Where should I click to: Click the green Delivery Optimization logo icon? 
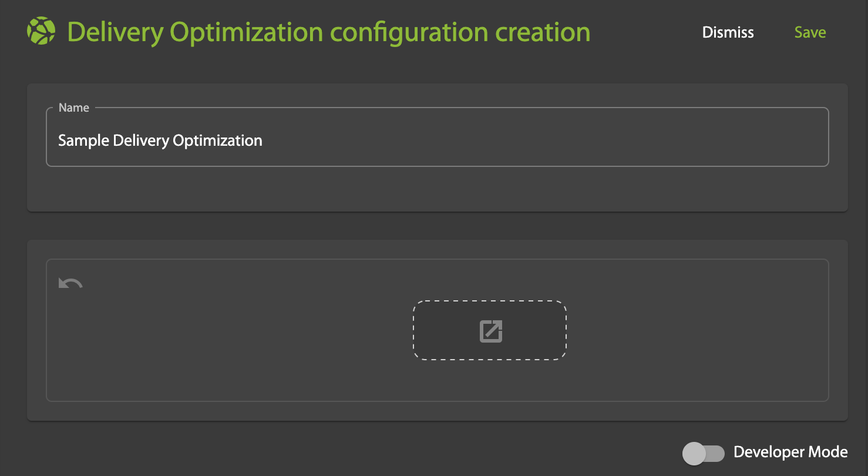coord(41,32)
